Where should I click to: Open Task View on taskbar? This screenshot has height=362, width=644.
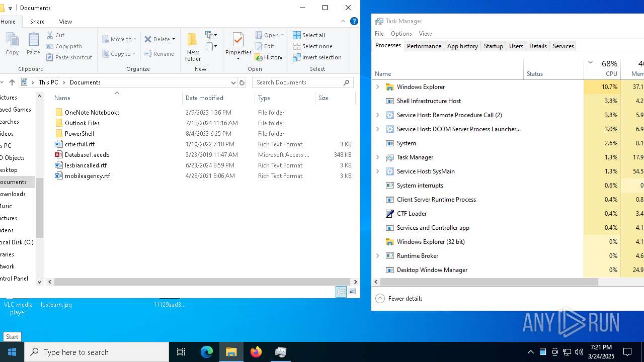[x=181, y=352]
